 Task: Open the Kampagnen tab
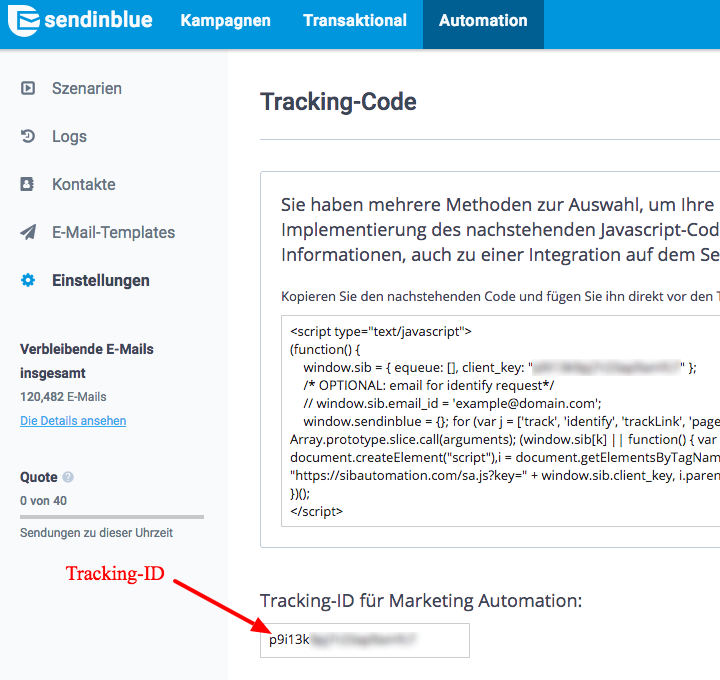point(225,20)
